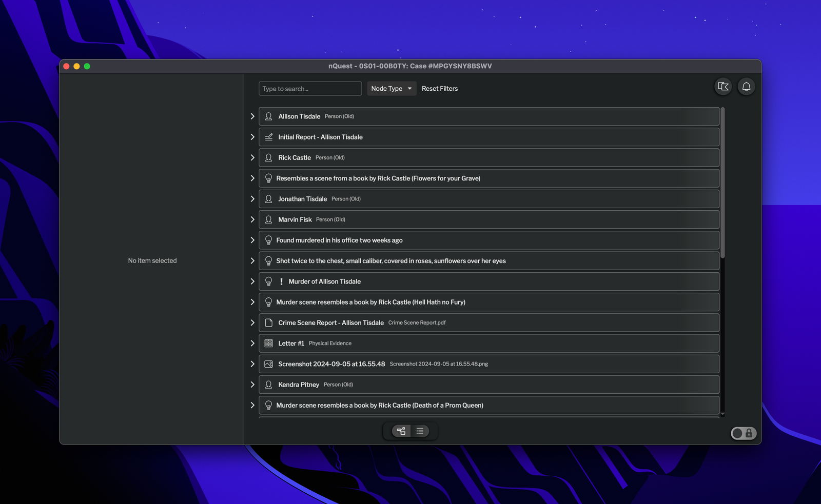Image resolution: width=821 pixels, height=504 pixels.
Task: Select Initial Report - Allison Tisdale
Action: click(489, 137)
